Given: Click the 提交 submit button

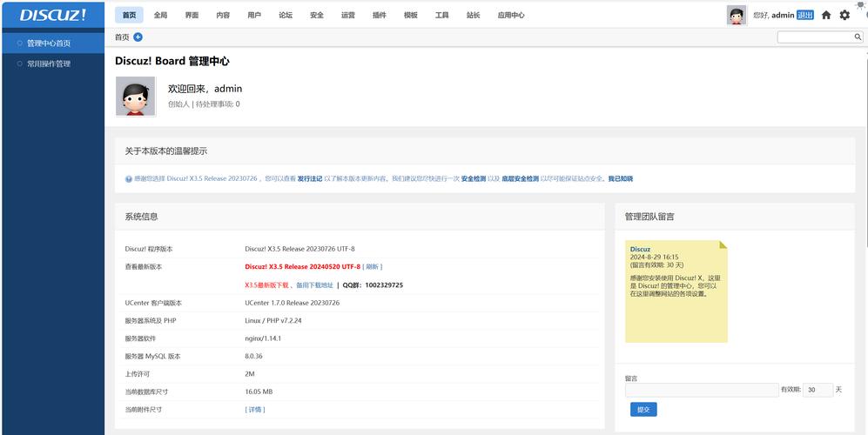Looking at the screenshot, I should tap(643, 410).
